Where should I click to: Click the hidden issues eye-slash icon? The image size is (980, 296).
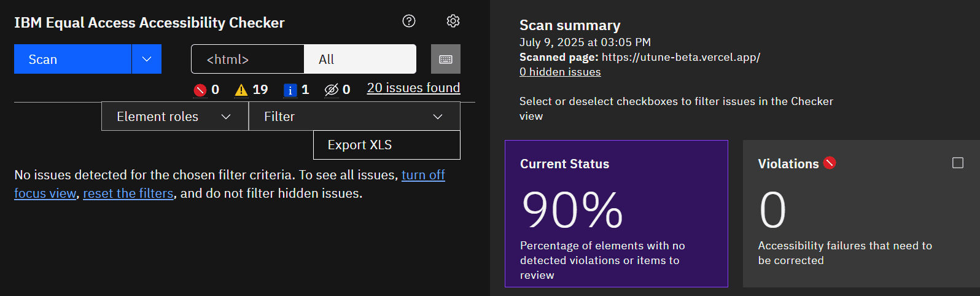coord(332,90)
